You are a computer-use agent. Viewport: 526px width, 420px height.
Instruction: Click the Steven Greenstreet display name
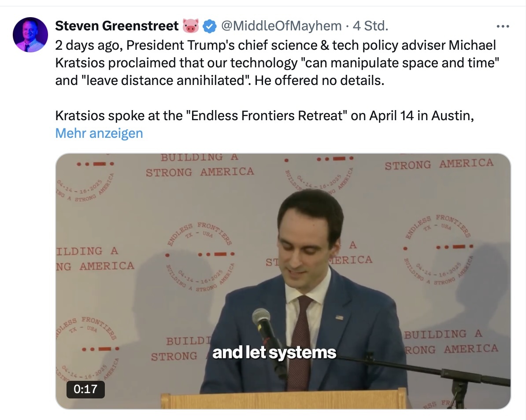click(117, 26)
